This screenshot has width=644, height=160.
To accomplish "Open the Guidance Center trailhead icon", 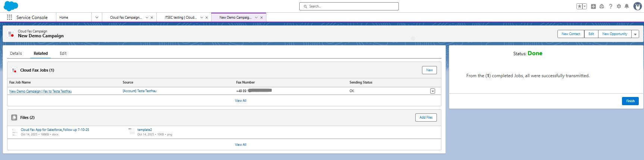I will pyautogui.click(x=602, y=6).
